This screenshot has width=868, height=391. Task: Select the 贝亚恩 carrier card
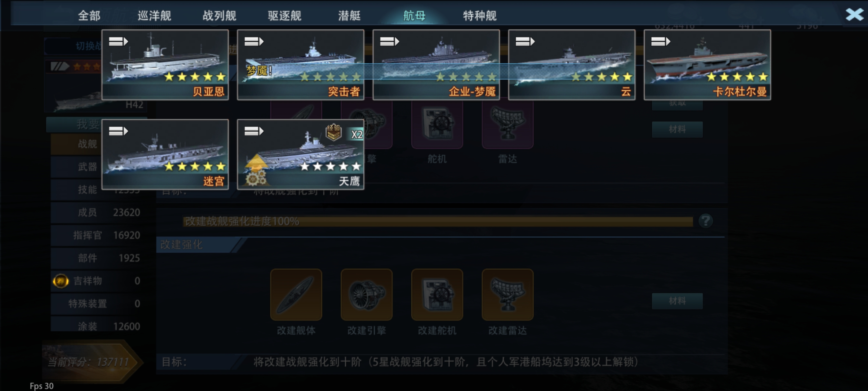pos(165,65)
